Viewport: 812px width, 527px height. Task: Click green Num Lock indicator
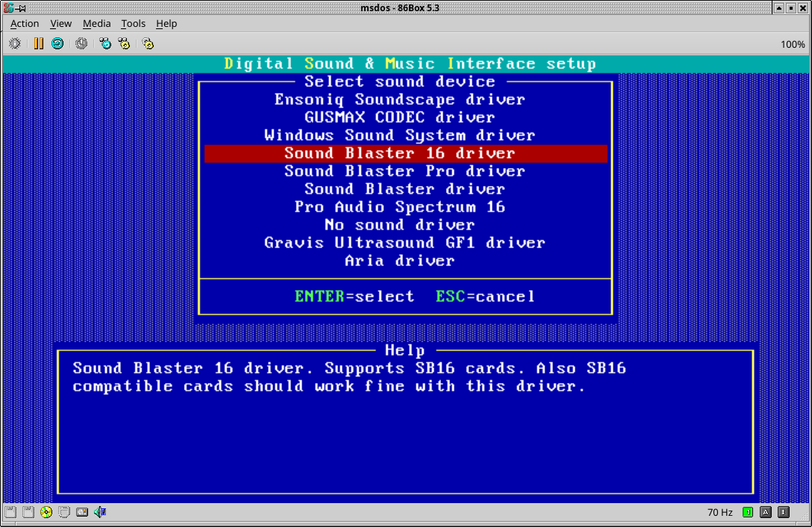click(748, 512)
